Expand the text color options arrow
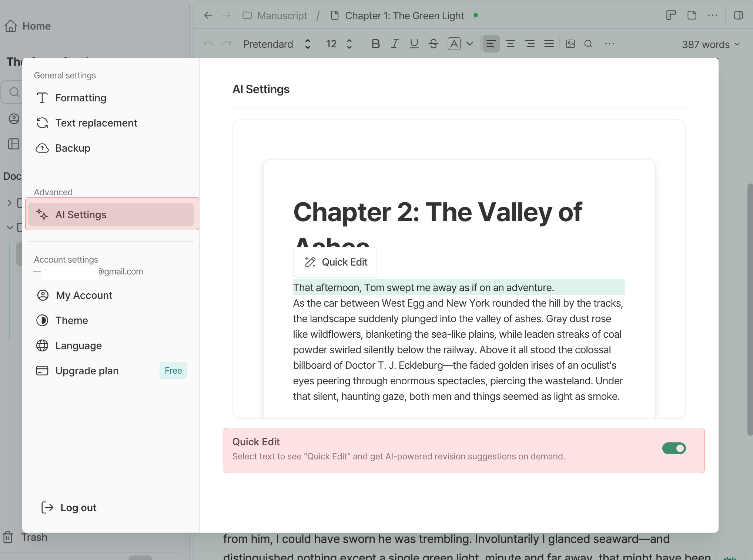Viewport: 753px width, 560px height. click(x=470, y=44)
